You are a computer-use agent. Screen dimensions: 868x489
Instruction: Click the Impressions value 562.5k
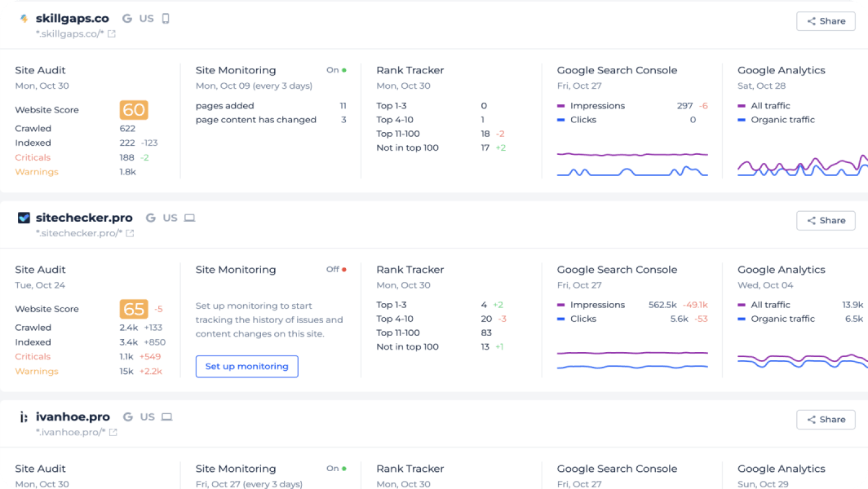[662, 305]
